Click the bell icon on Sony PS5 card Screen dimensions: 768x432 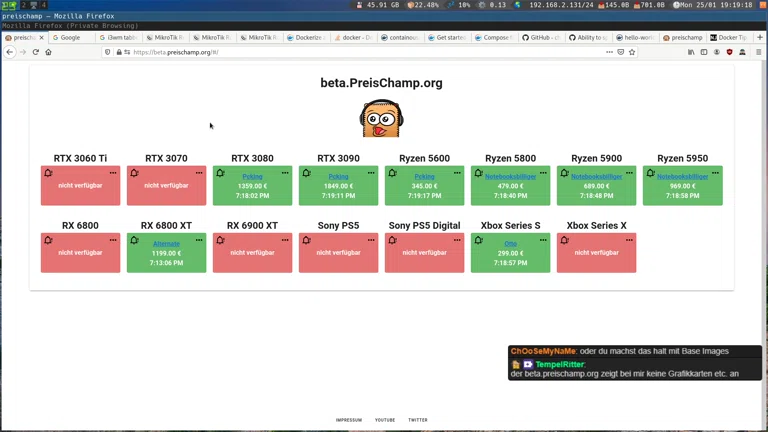306,240
